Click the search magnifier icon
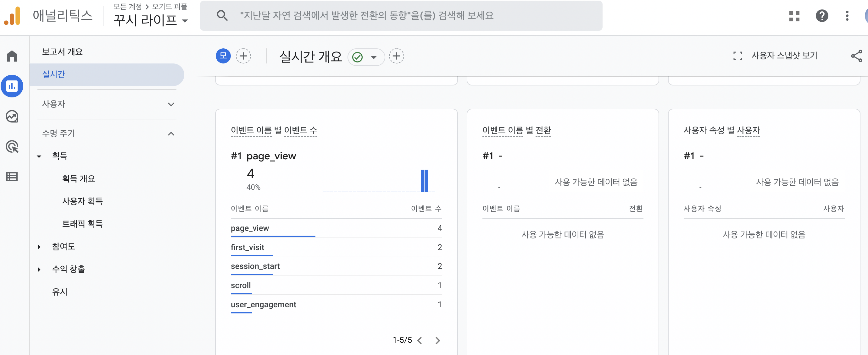Image resolution: width=868 pixels, height=355 pixels. 222,15
